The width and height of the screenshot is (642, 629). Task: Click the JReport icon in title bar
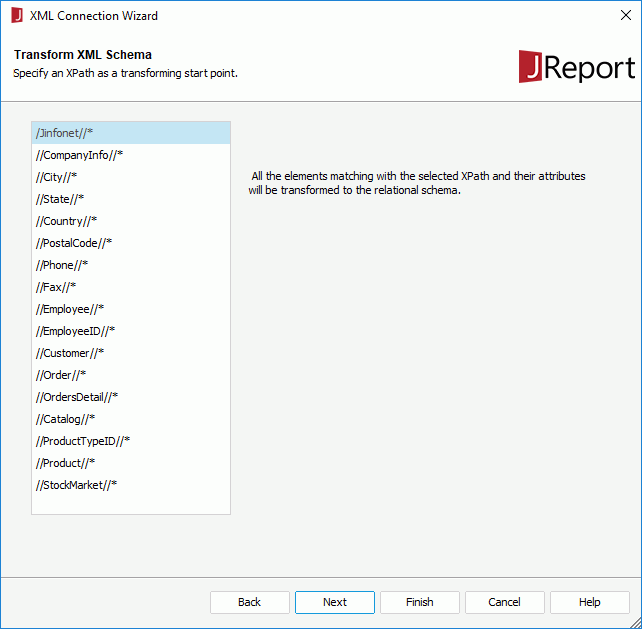[x=17, y=16]
